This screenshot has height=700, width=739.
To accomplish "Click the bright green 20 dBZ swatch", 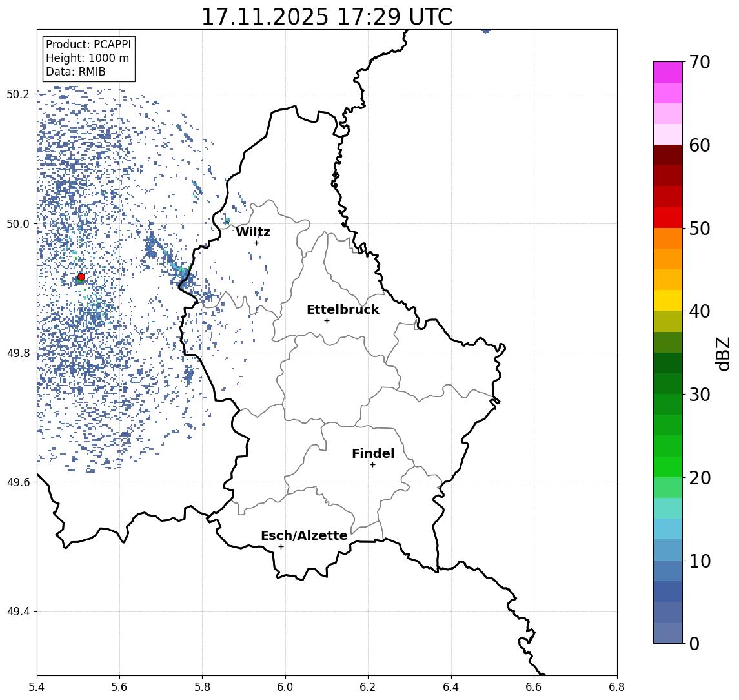I will tap(668, 466).
